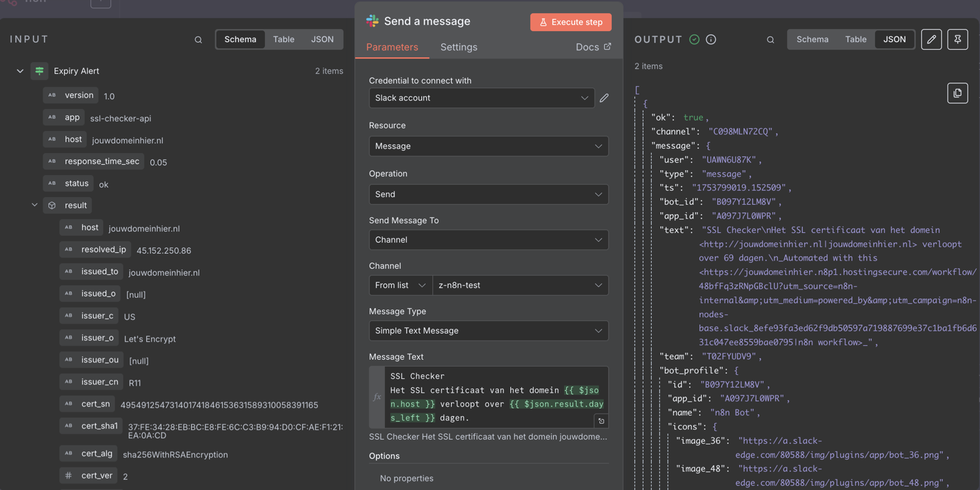Click the string type icon beside status
Image resolution: width=980 pixels, height=490 pixels.
(52, 183)
